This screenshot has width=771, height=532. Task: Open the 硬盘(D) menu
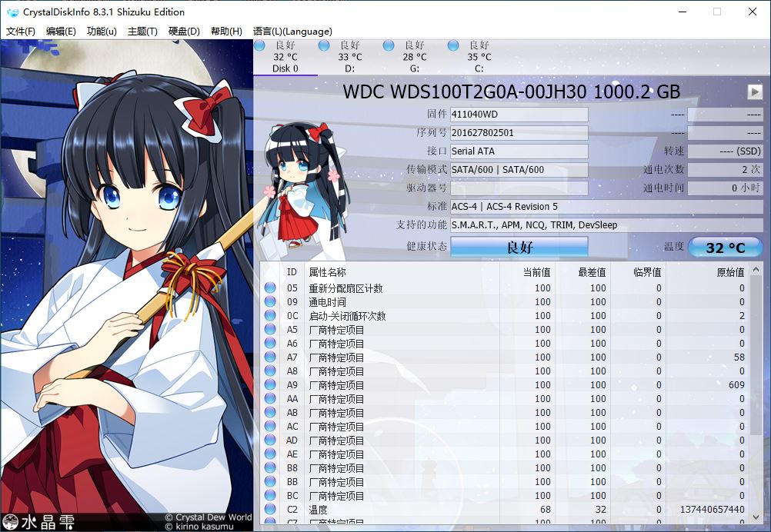pyautogui.click(x=184, y=32)
